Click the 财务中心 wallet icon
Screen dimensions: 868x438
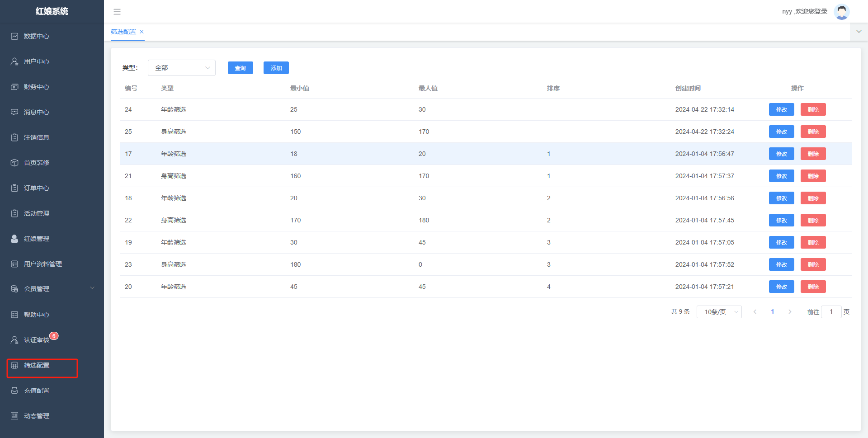(14, 87)
